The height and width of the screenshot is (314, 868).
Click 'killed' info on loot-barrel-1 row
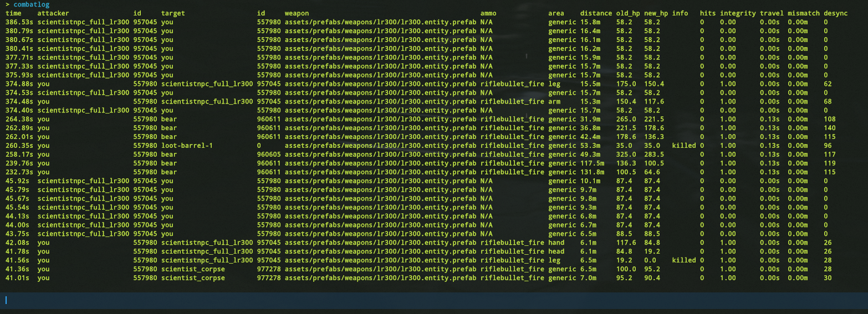click(x=683, y=146)
